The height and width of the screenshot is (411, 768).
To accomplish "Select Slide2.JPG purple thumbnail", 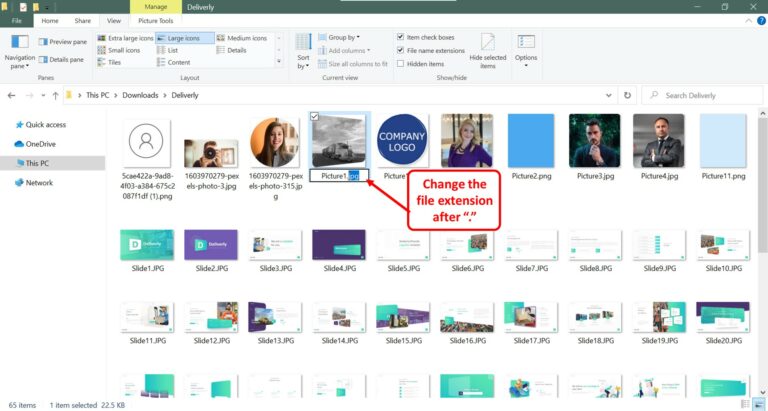I will [x=211, y=245].
